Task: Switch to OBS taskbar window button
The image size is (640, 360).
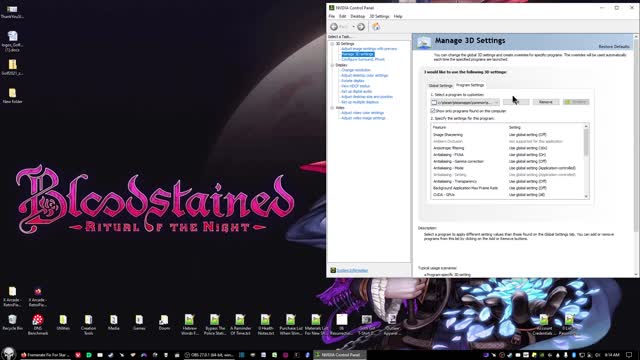Action: pyautogui.click(x=208, y=355)
